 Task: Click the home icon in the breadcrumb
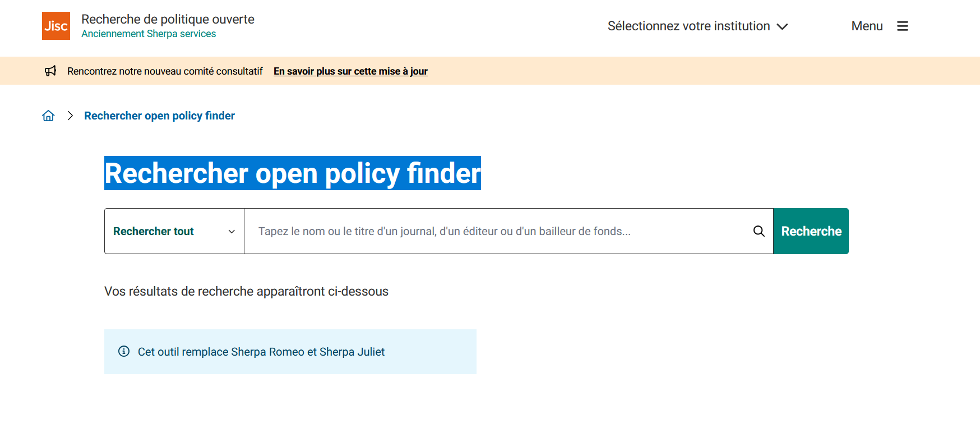pyautogui.click(x=49, y=116)
